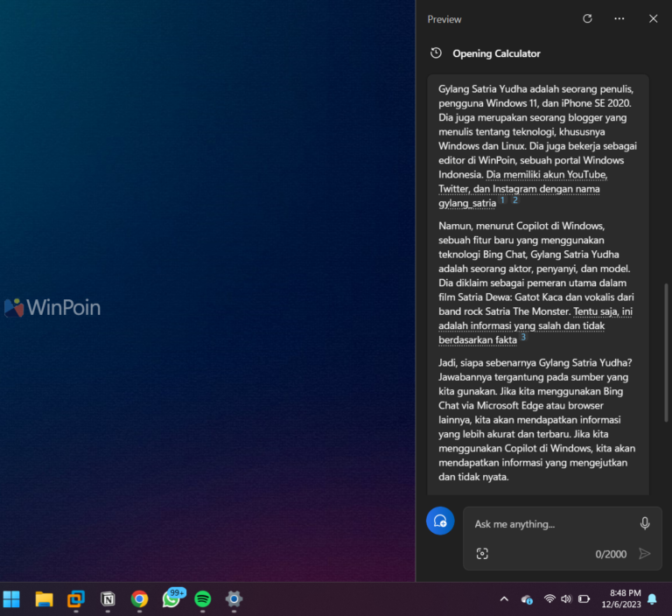Screen dimensions: 672x616
Task: Open File Explorer from taskbar
Action: pyautogui.click(x=44, y=598)
